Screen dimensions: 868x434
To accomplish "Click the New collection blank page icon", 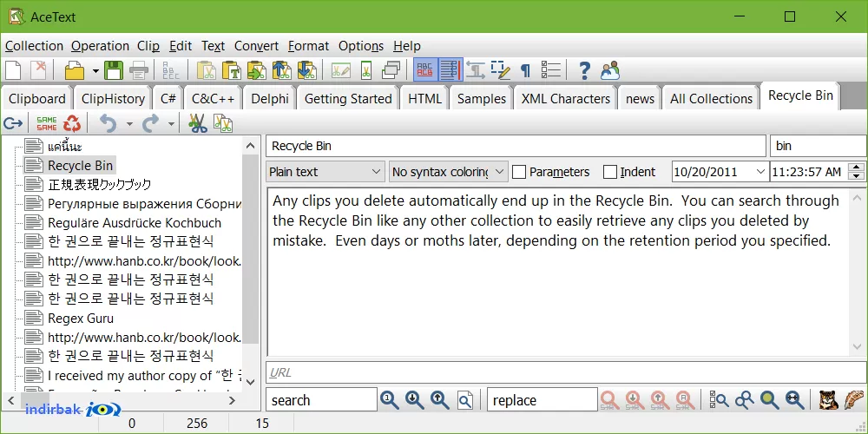I will (x=13, y=70).
